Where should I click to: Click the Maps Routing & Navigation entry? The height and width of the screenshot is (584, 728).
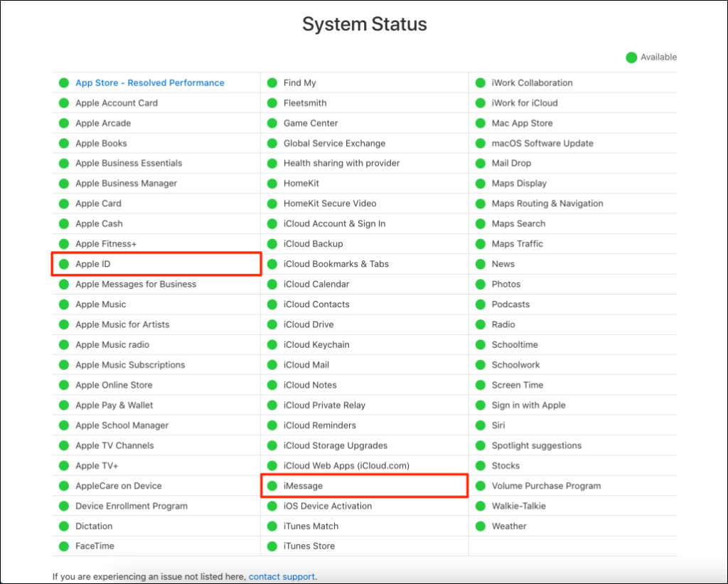click(x=547, y=203)
